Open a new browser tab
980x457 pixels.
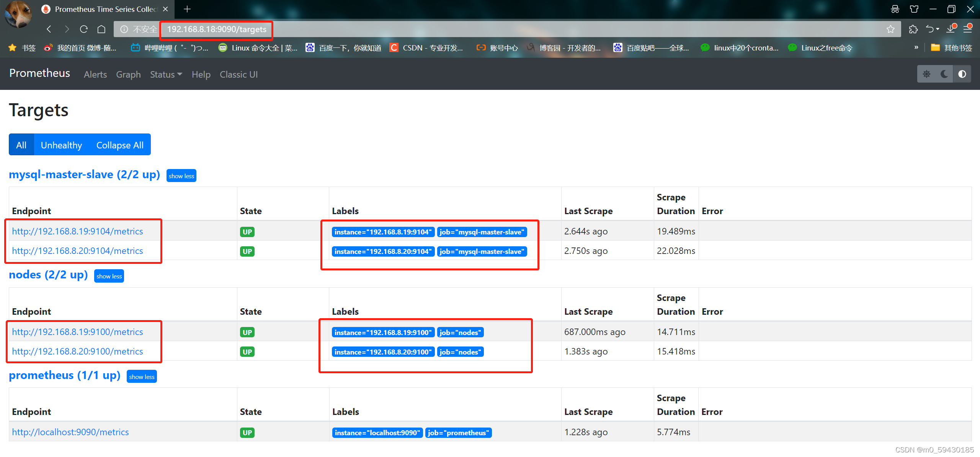(187, 9)
